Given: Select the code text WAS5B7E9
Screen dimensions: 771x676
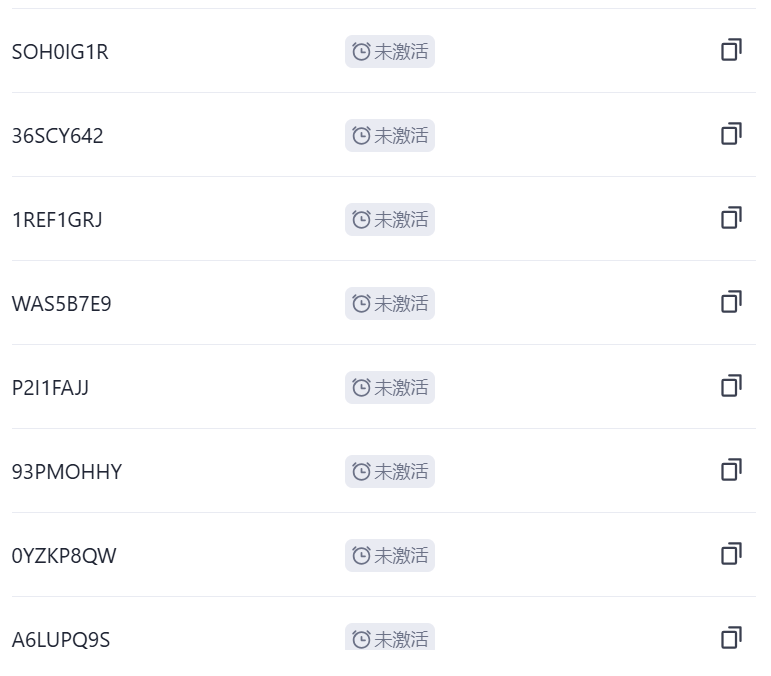Looking at the screenshot, I should point(61,304).
